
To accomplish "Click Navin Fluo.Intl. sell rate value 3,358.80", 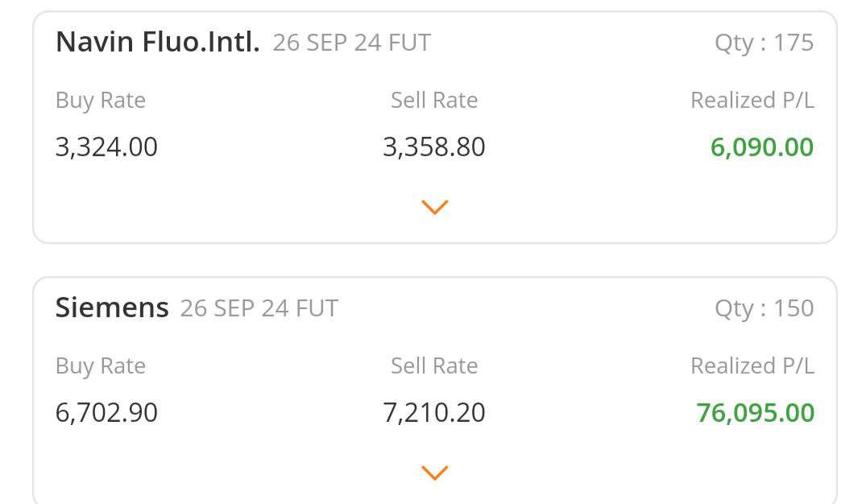I will 434,147.
